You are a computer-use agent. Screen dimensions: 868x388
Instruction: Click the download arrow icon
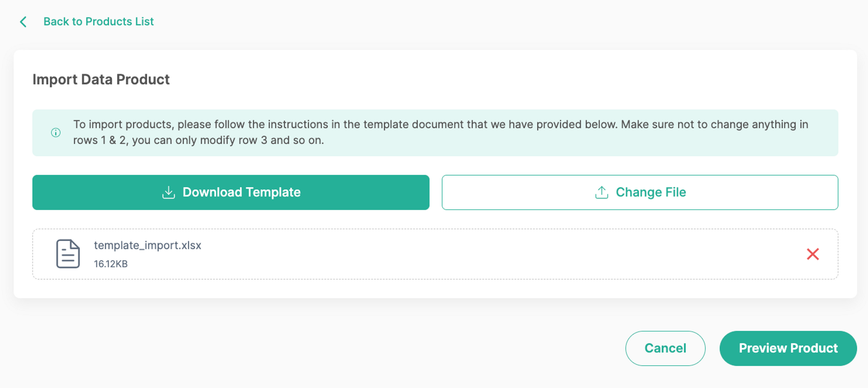pyautogui.click(x=168, y=192)
